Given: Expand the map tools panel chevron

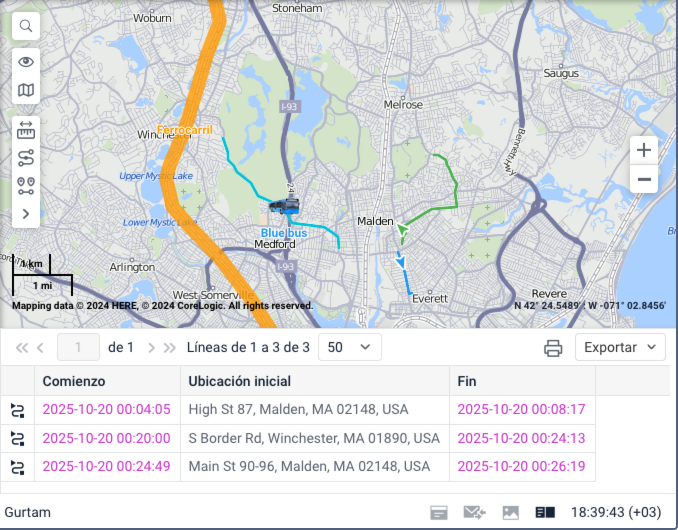Looking at the screenshot, I should tap(26, 213).
